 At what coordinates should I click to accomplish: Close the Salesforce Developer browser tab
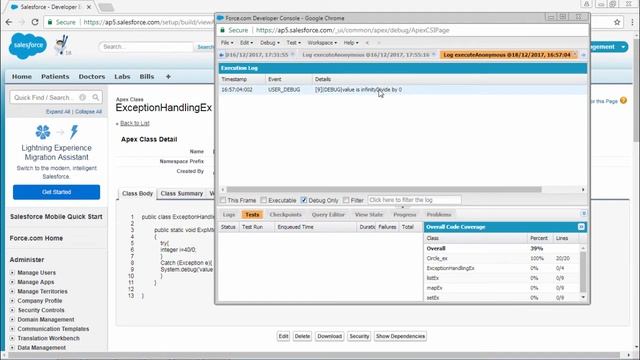click(89, 7)
